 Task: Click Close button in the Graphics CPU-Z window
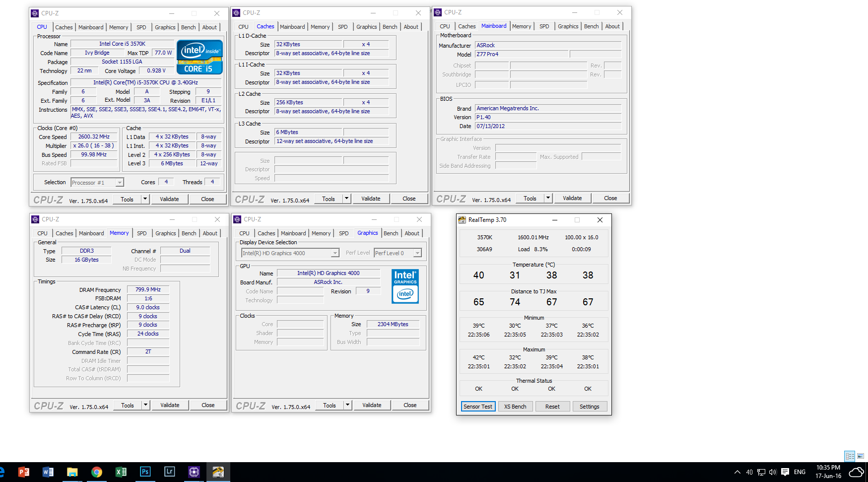click(x=410, y=405)
